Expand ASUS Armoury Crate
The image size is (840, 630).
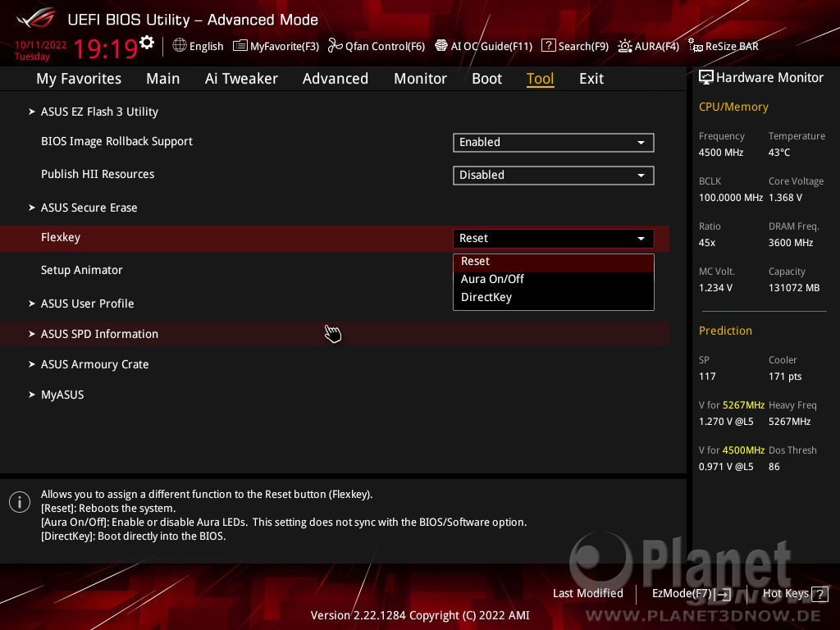89,364
